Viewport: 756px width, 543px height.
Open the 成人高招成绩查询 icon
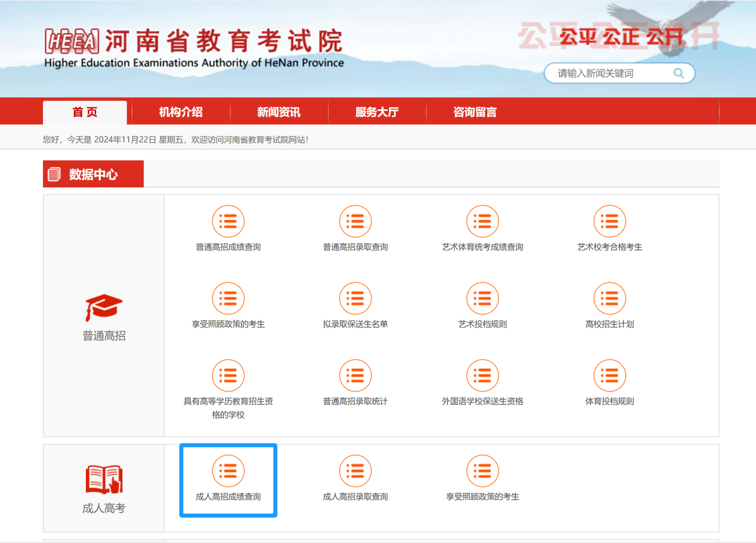[x=228, y=471]
